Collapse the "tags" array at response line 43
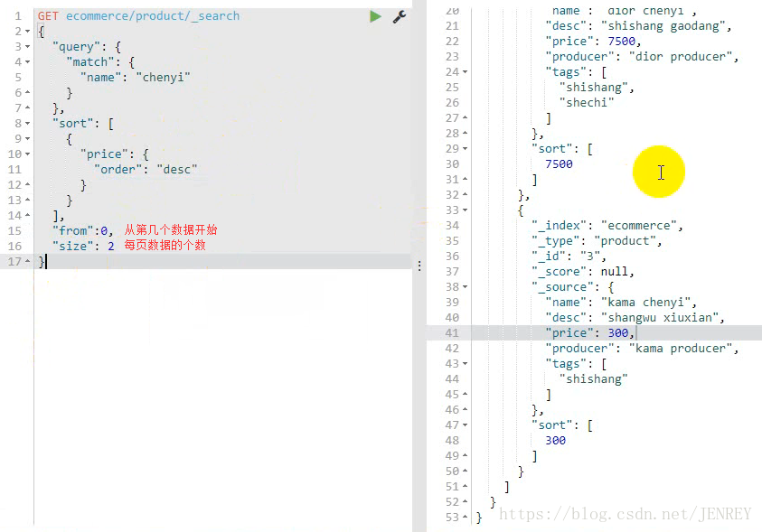This screenshot has width=762, height=532. coord(466,364)
